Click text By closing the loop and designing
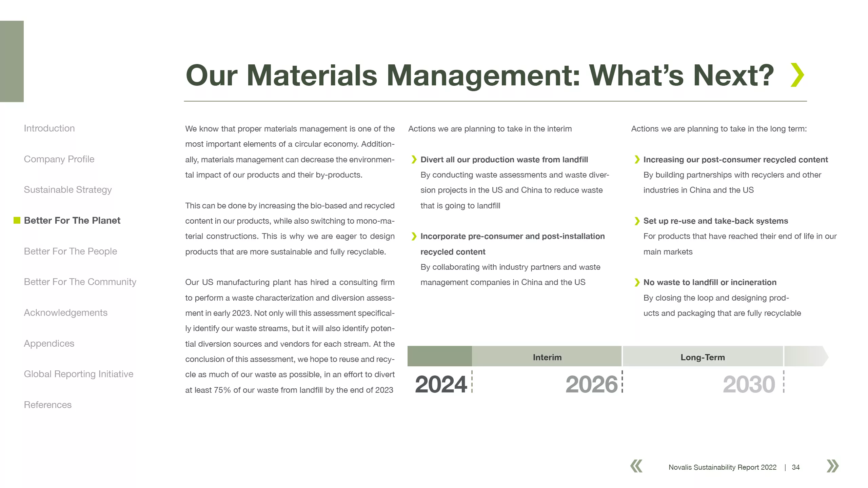The image size is (868, 488). tap(722, 305)
